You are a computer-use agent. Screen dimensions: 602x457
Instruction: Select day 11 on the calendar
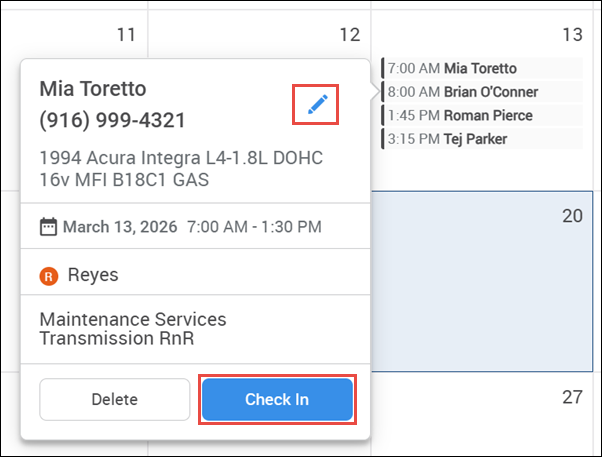[125, 35]
